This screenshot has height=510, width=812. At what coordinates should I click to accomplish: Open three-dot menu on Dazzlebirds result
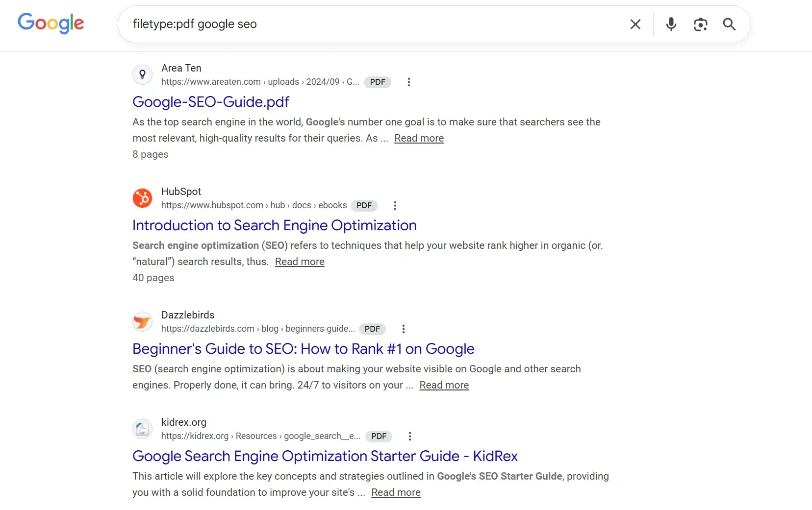(x=403, y=329)
